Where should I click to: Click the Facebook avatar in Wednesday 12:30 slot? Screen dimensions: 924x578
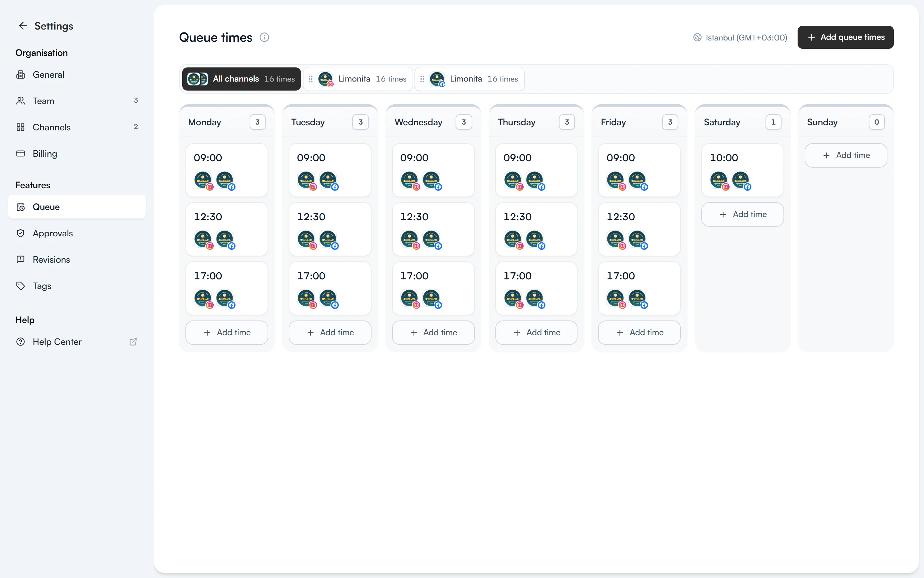click(432, 240)
